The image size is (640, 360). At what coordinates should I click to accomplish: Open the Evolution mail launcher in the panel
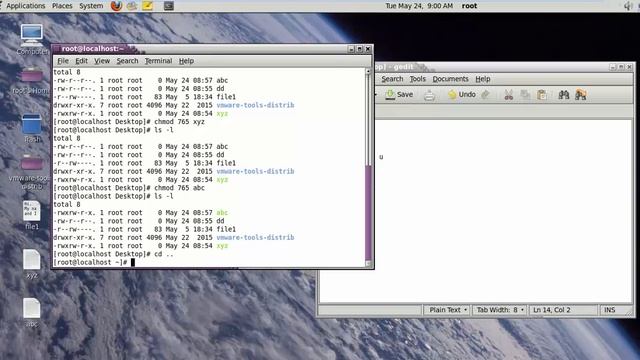pos(131,6)
